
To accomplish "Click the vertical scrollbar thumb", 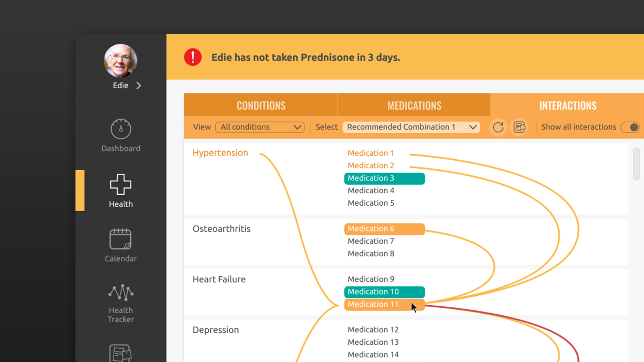I will point(636,164).
